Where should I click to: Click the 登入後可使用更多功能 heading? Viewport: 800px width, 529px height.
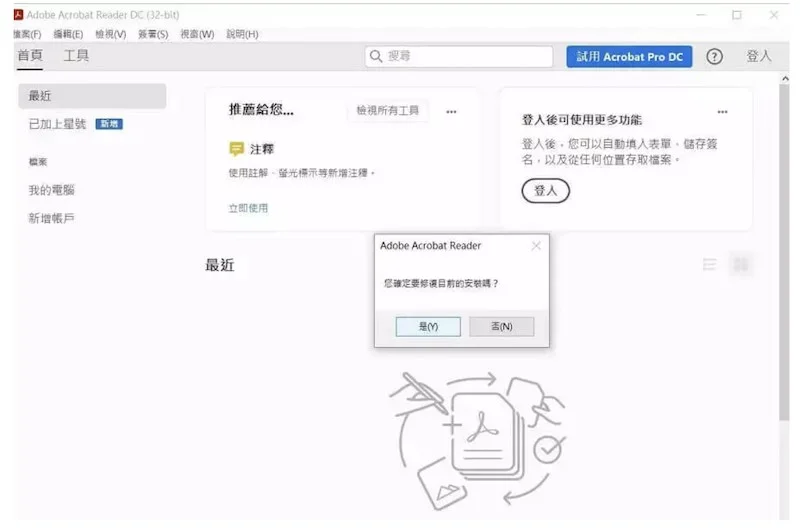point(582,120)
